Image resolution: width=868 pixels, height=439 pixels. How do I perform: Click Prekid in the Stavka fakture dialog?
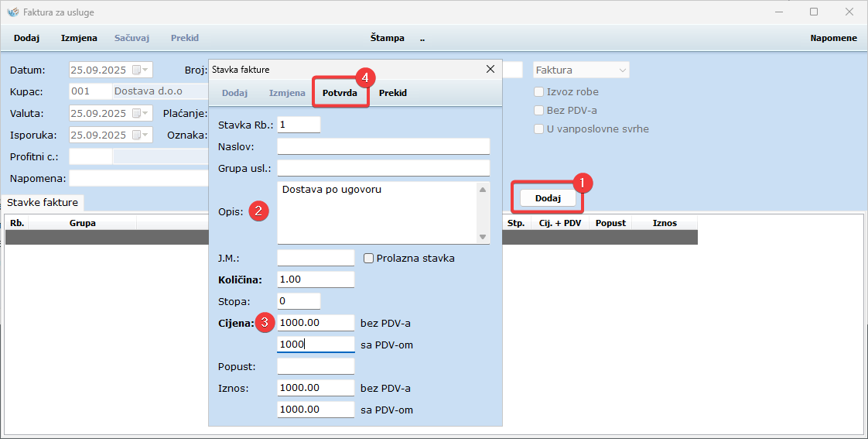[x=392, y=93]
